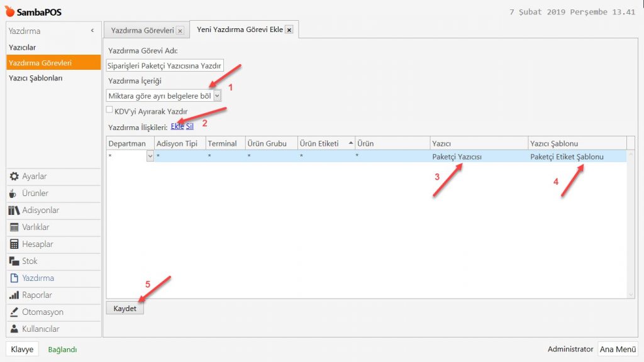Open Hesaplar calculator icon section
The height and width of the screenshot is (362, 644).
(x=14, y=244)
